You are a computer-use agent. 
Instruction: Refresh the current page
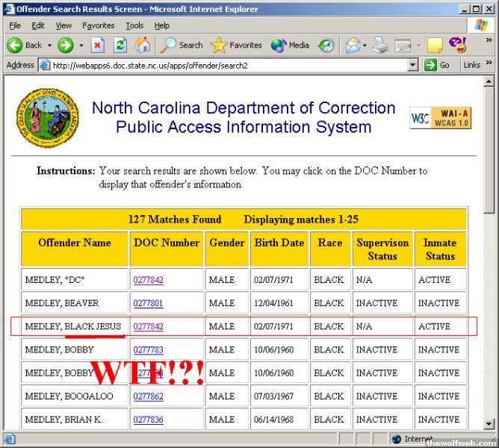click(x=120, y=45)
